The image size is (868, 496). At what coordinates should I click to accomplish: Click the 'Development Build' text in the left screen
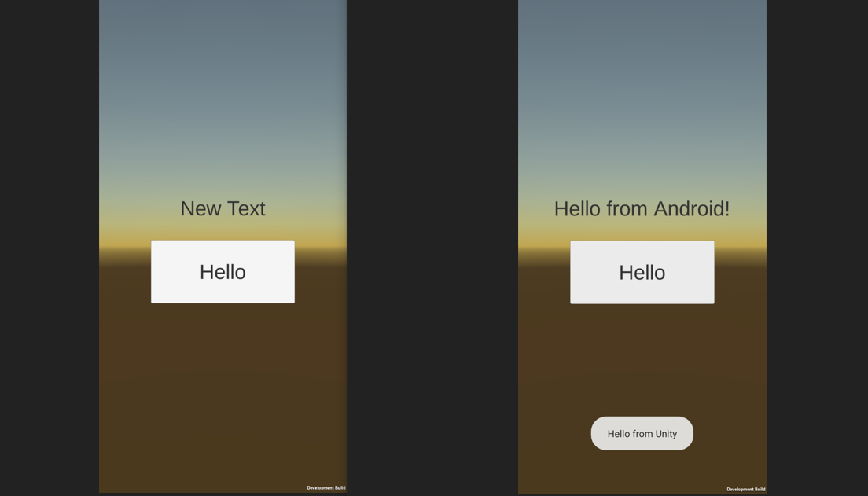(x=326, y=487)
